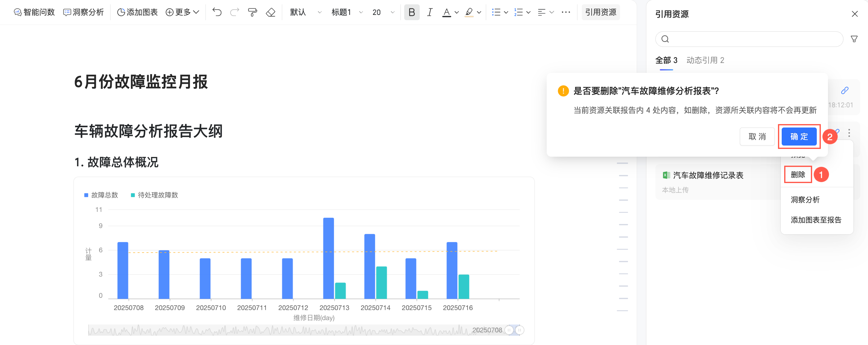Image resolution: width=868 pixels, height=345 pixels.
Task: Toggle bold formatting button
Action: tap(411, 12)
